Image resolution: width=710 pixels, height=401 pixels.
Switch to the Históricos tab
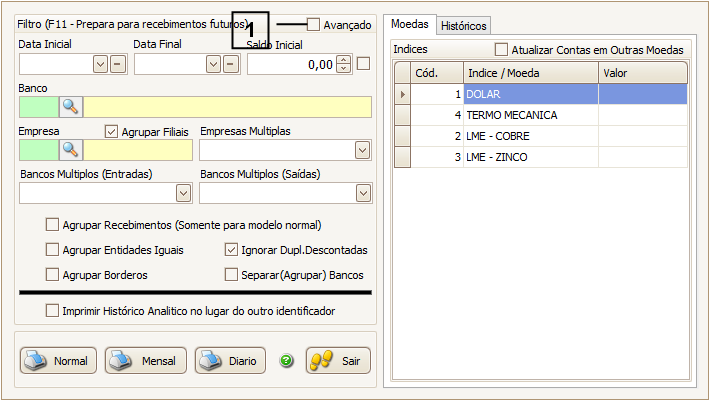pos(464,25)
